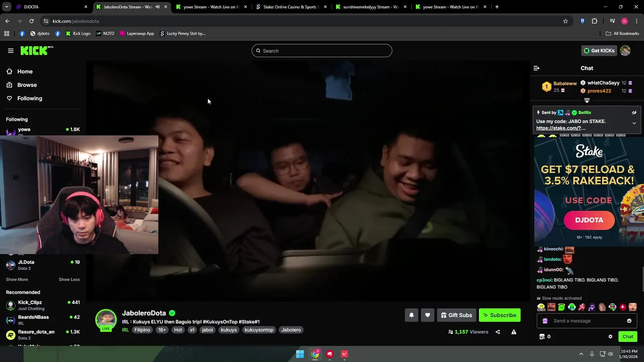Open the taskbar volume icon
The width and height of the screenshot is (644, 362).
(610, 354)
